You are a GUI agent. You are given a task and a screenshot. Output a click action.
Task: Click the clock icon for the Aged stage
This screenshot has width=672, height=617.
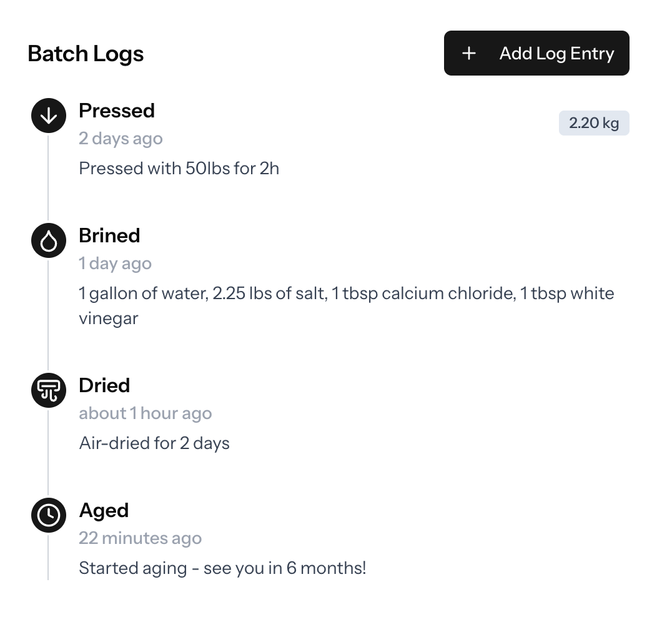point(48,515)
